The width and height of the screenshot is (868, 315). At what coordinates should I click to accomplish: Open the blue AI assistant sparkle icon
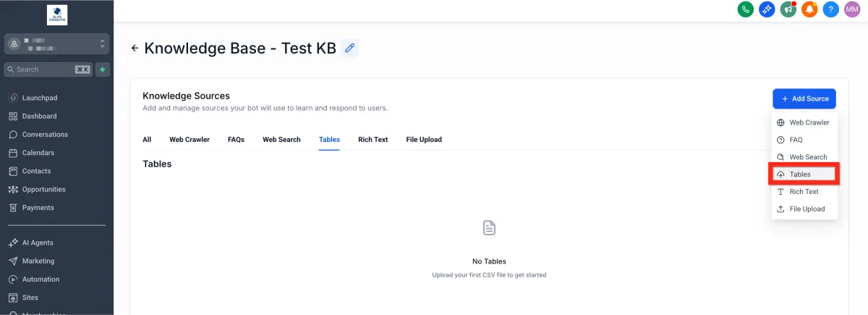point(767,9)
